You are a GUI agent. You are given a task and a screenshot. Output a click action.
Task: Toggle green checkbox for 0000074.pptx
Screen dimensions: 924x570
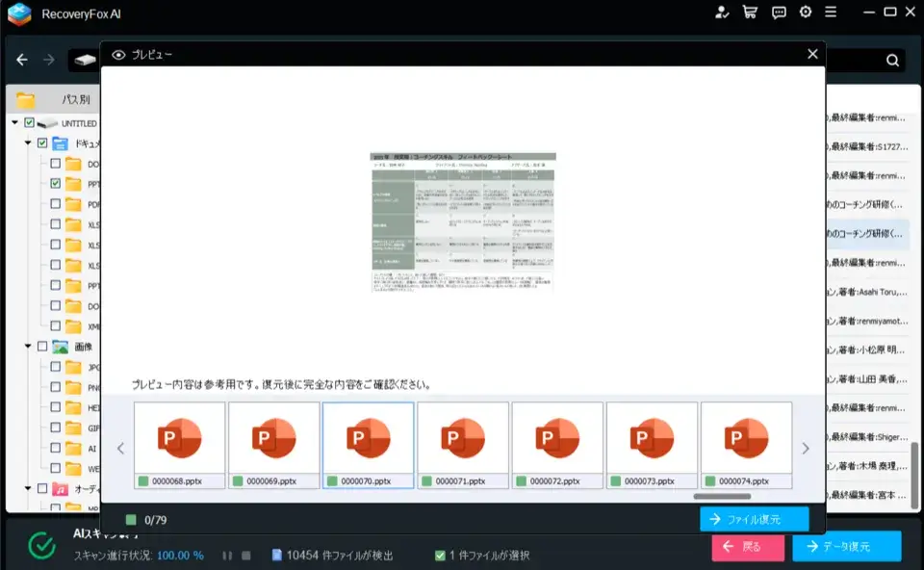coord(710,481)
